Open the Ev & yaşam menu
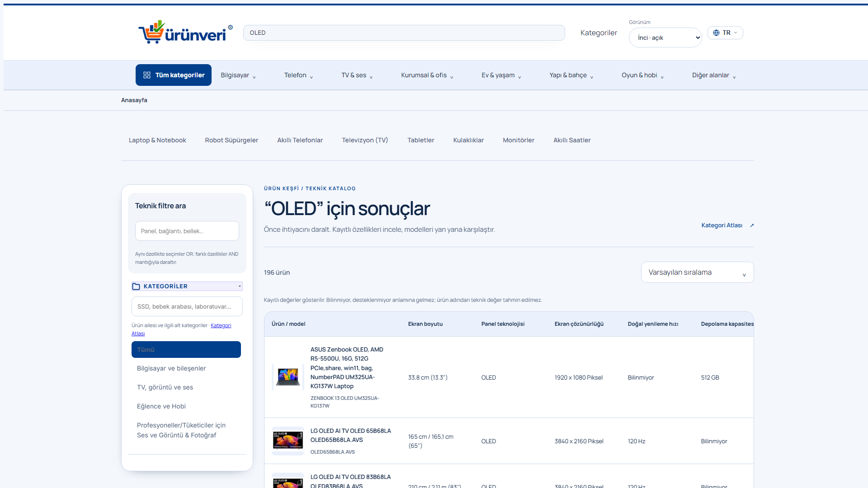The width and height of the screenshot is (868, 488). click(501, 75)
